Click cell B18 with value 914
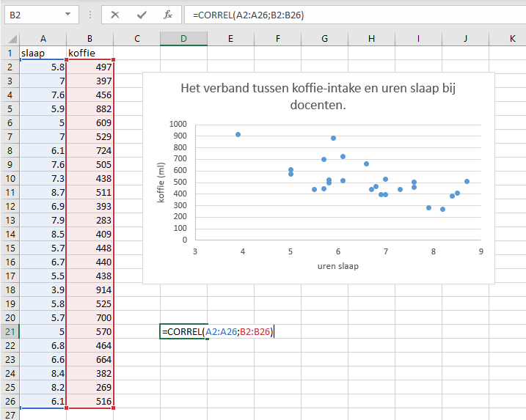The width and height of the screenshot is (526, 420). point(90,290)
